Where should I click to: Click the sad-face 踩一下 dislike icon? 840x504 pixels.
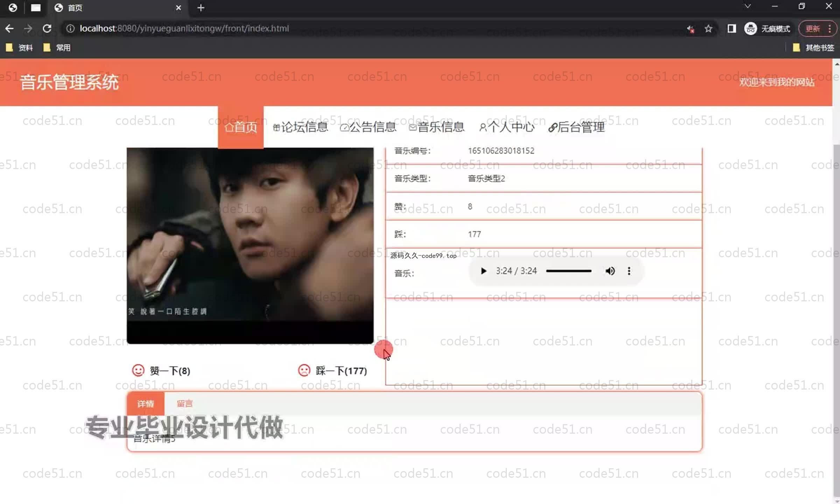coord(304,370)
